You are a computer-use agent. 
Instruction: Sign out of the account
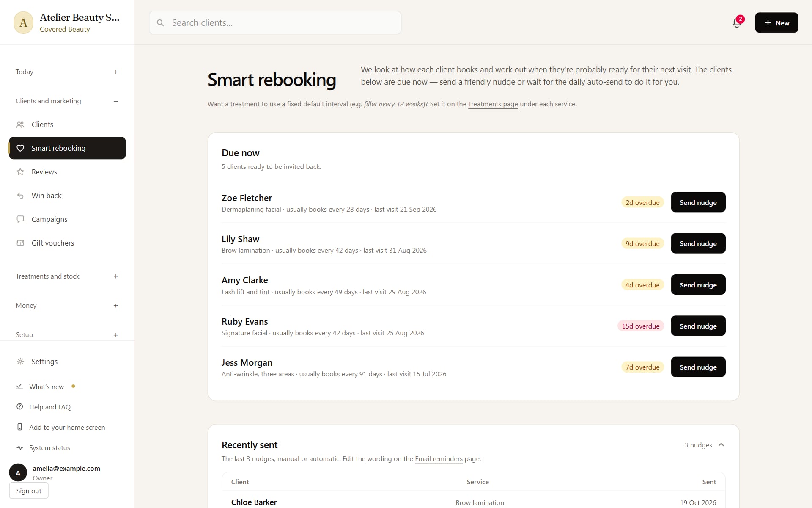(29, 491)
